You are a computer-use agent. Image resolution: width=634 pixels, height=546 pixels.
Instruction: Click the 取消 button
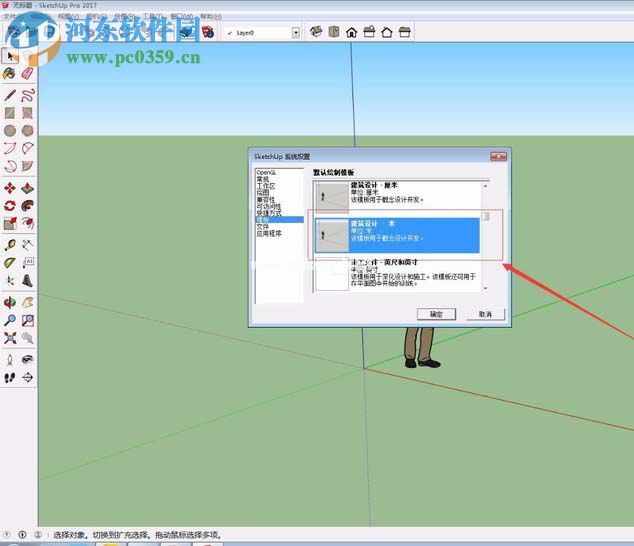click(x=485, y=314)
